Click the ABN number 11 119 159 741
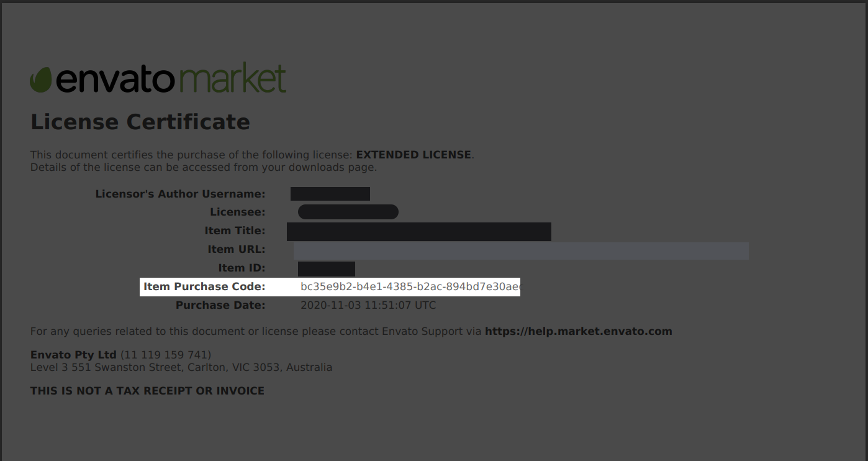 (x=166, y=355)
